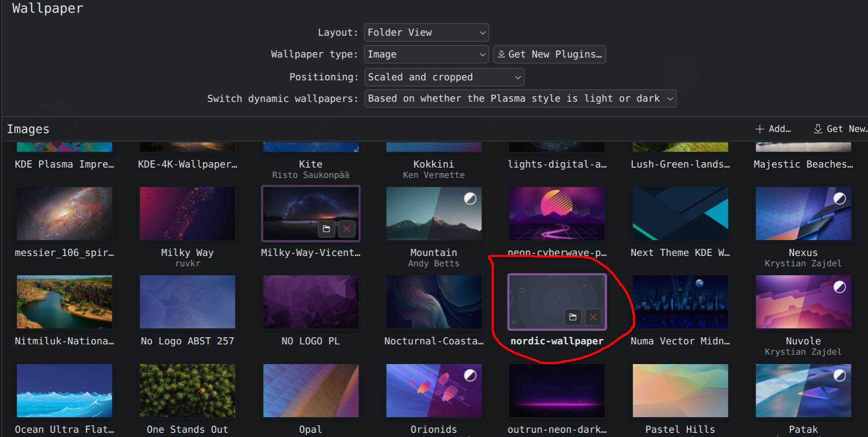Click light/dark indicator on Mountain wallpaper
The image size is (868, 437).
tap(470, 199)
